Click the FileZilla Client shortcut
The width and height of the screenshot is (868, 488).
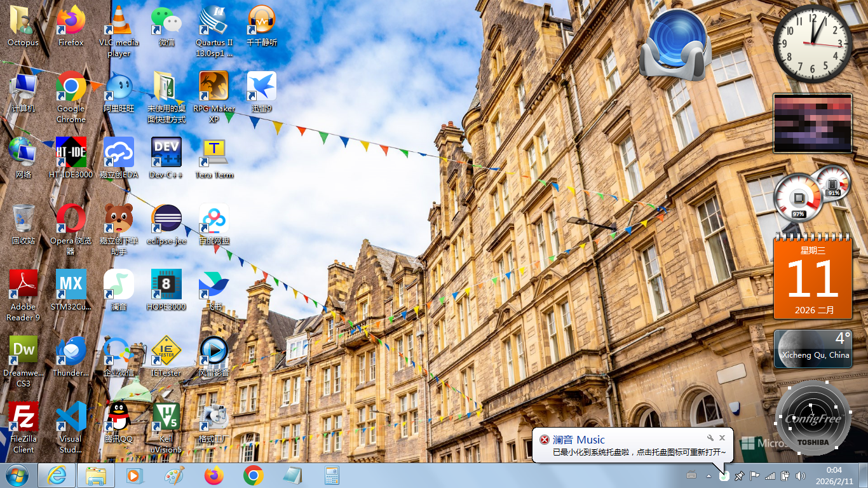[24, 417]
